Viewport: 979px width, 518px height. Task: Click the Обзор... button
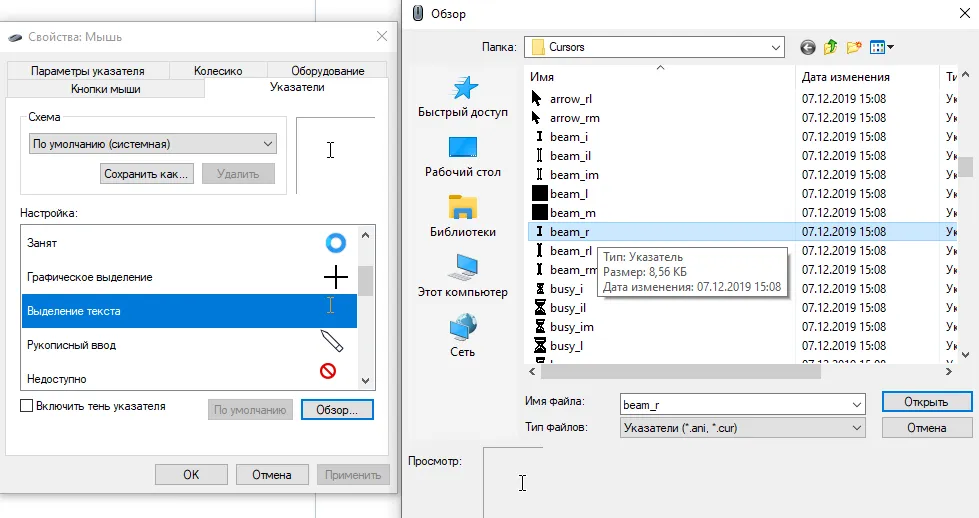(337, 410)
